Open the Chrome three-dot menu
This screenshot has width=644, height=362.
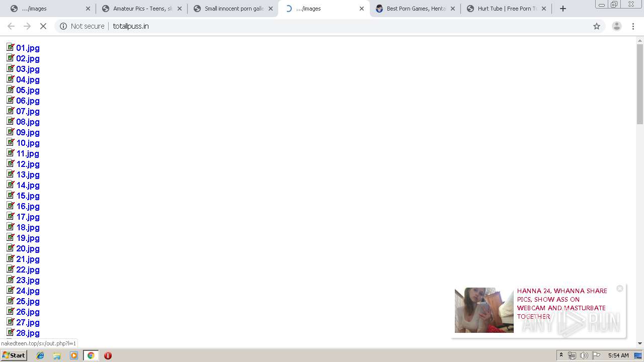tap(633, 26)
